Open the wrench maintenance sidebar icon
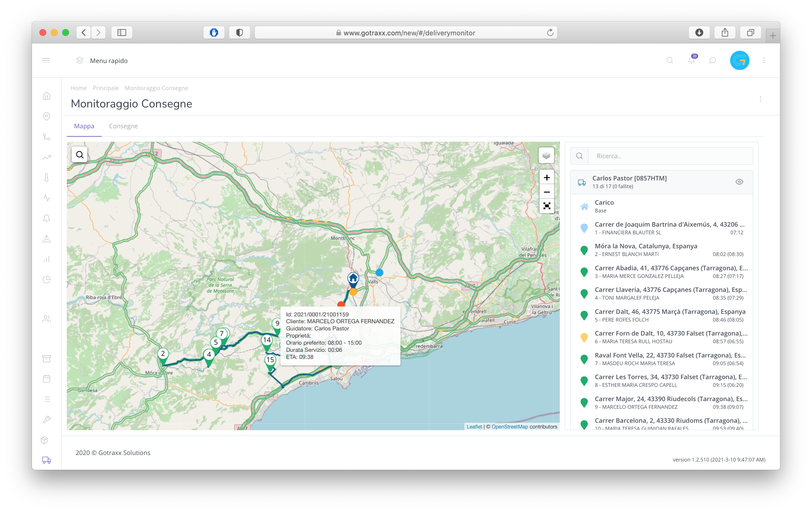This screenshot has height=512, width=812. point(47,419)
